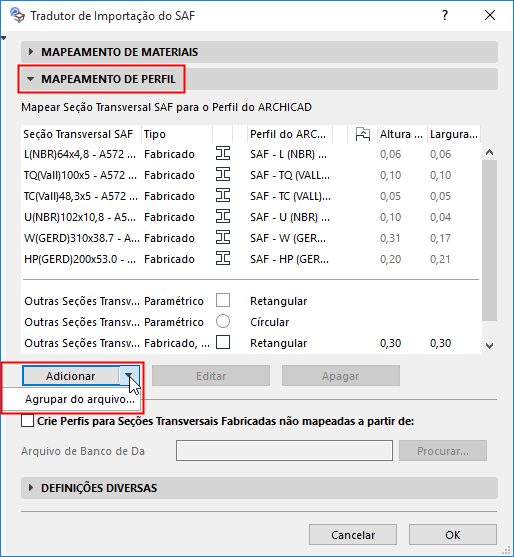Select the HP(GERD)200x53.0 row
Image resolution: width=514 pixels, height=557 pixels.
point(251,259)
